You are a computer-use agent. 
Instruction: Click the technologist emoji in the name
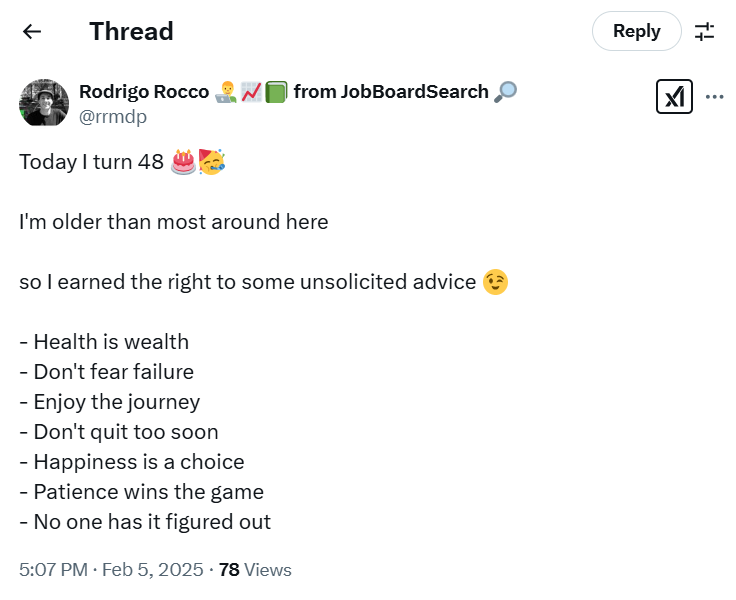tap(226, 92)
